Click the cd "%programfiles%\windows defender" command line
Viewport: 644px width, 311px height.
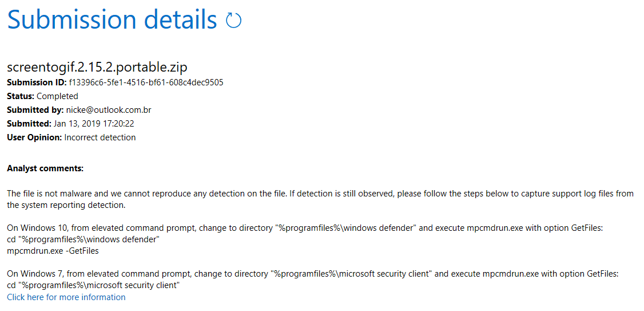tap(84, 239)
